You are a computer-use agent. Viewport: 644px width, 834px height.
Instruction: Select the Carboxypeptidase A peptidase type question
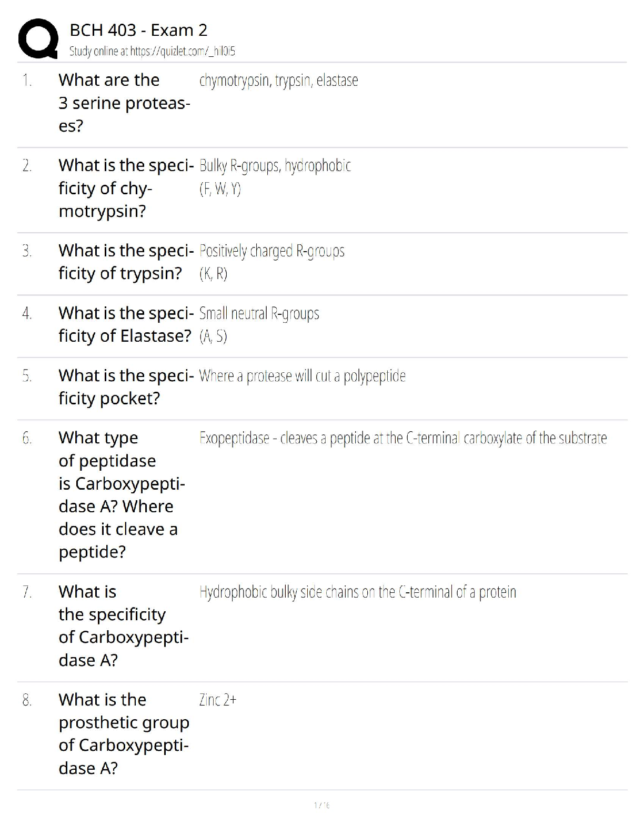(x=122, y=494)
